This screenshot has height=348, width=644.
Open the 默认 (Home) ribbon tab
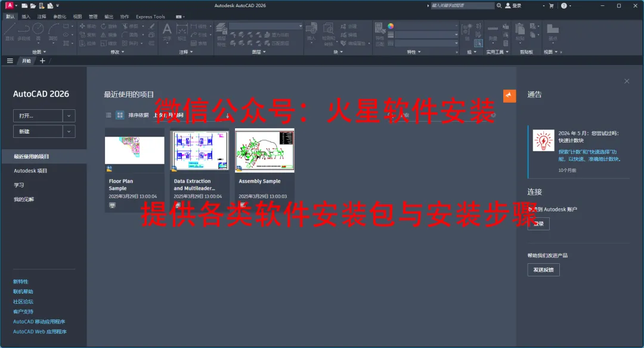click(10, 17)
